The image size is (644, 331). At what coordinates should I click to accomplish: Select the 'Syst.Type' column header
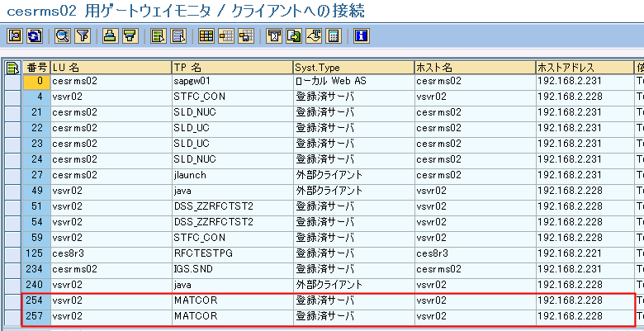(352, 68)
